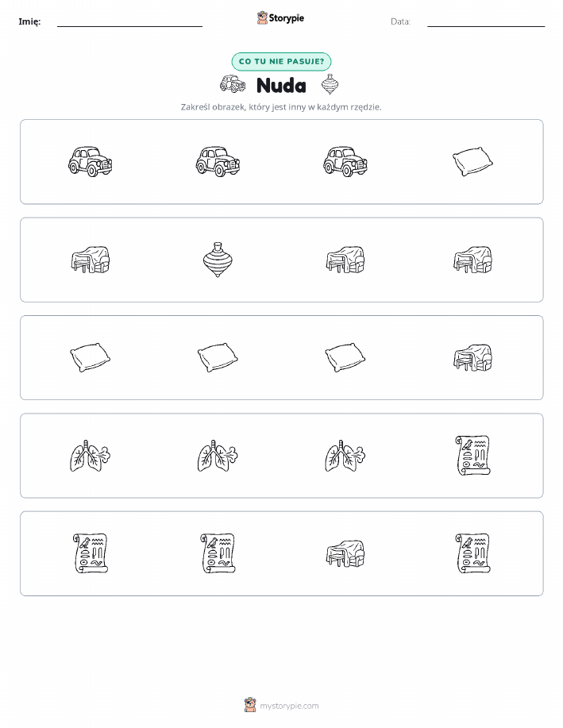The height and width of the screenshot is (728, 563).
Task: Click the Imię name line field
Action: pos(129,22)
